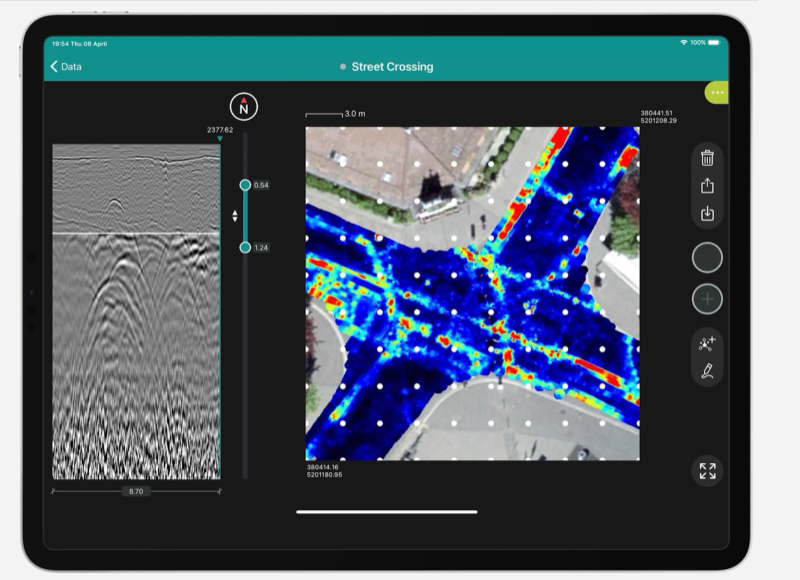This screenshot has height=580, width=800.
Task: Tap the round plus add button
Action: click(707, 299)
